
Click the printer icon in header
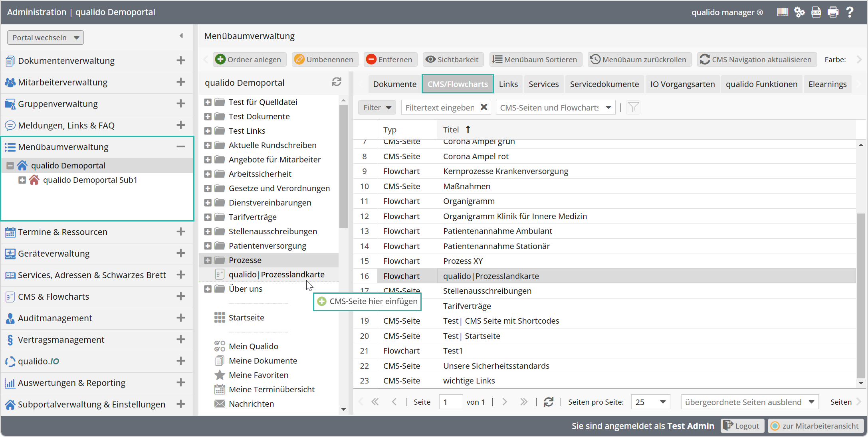pyautogui.click(x=833, y=12)
